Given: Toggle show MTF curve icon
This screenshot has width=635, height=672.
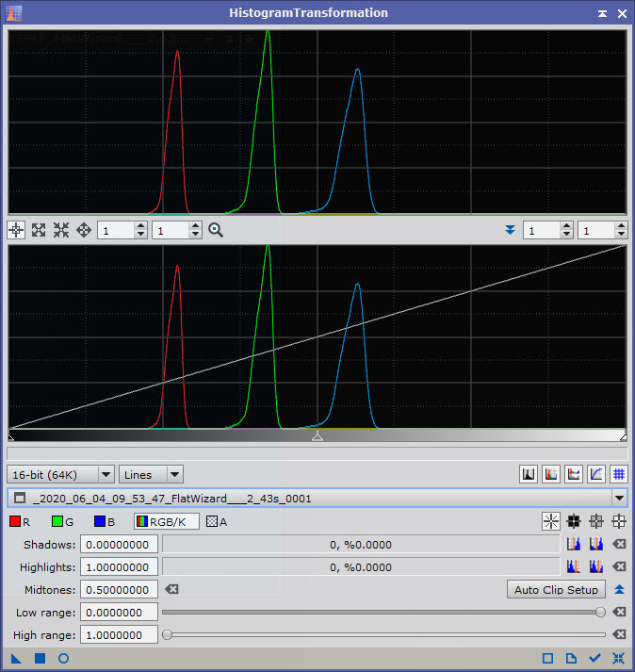Looking at the screenshot, I should 596,474.
